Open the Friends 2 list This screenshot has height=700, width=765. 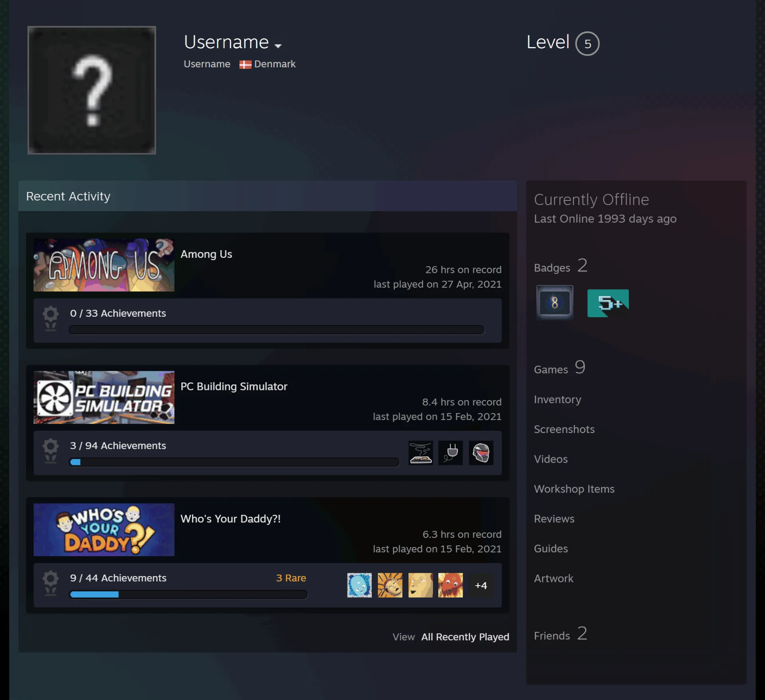561,634
